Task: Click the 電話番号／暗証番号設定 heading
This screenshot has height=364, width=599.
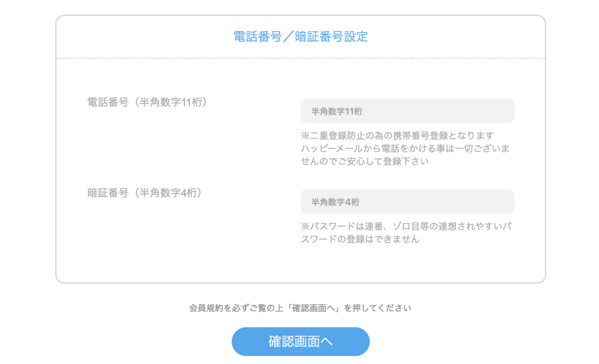Action: pyautogui.click(x=300, y=36)
